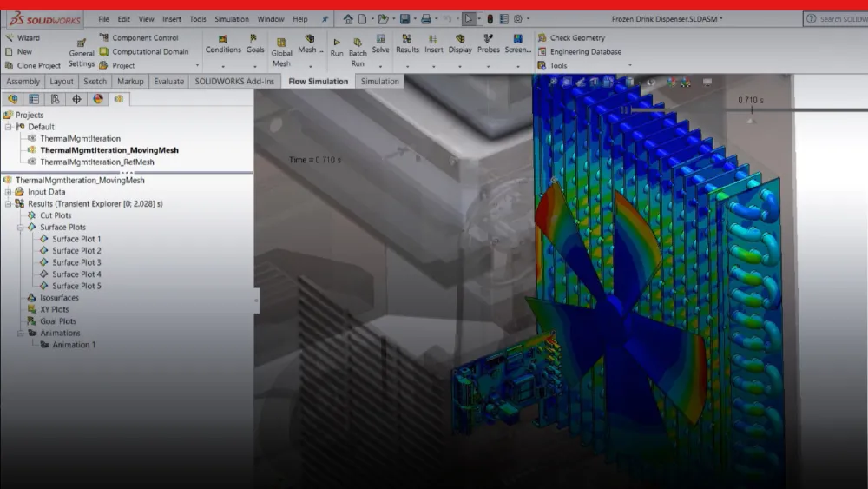The height and width of the screenshot is (489, 868).
Task: Open dropdown under Probes button
Action: coord(488,67)
